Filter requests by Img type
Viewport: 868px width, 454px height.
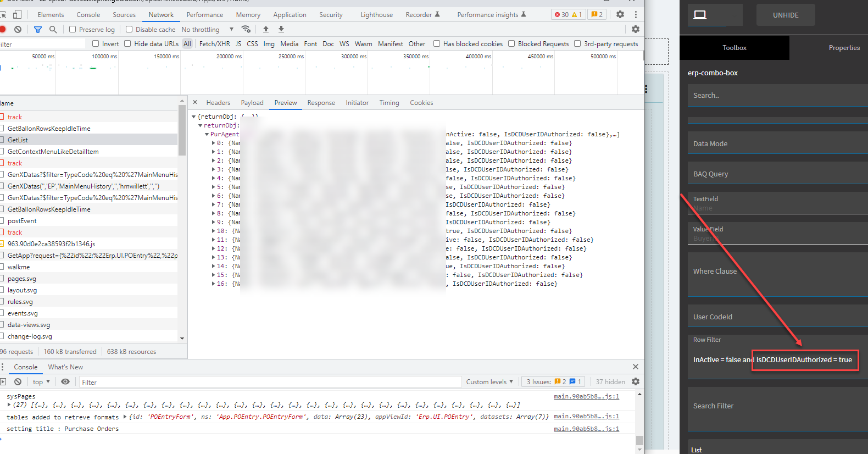(269, 43)
